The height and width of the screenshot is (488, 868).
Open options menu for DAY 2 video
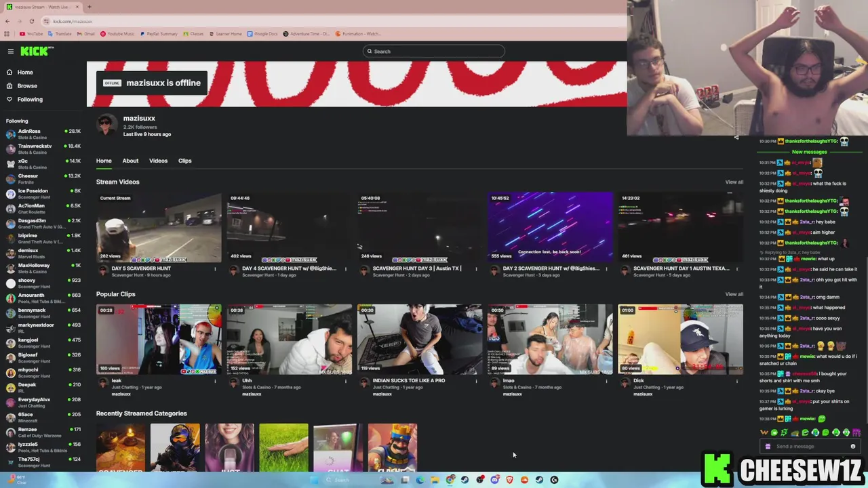[607, 268]
